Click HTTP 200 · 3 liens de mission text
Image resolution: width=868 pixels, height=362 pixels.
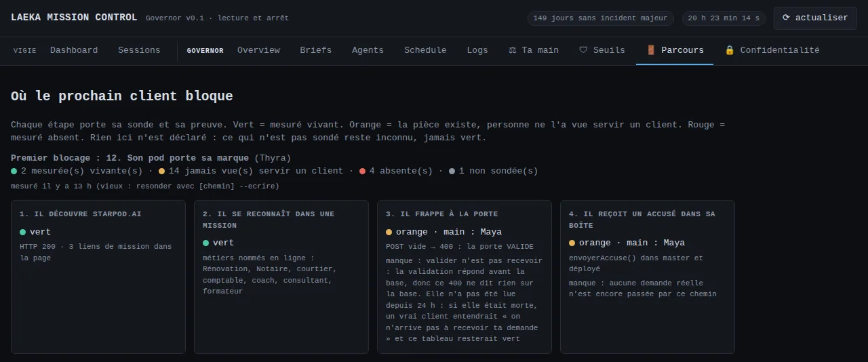click(x=96, y=252)
